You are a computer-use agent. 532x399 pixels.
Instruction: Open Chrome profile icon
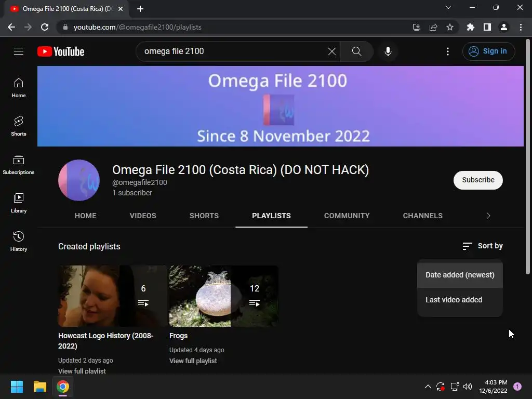tap(504, 27)
